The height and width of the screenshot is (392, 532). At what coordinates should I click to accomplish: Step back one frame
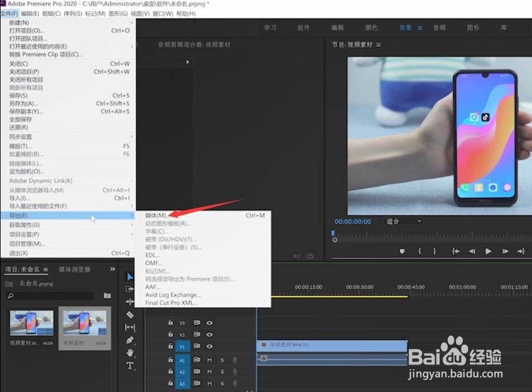point(472,251)
